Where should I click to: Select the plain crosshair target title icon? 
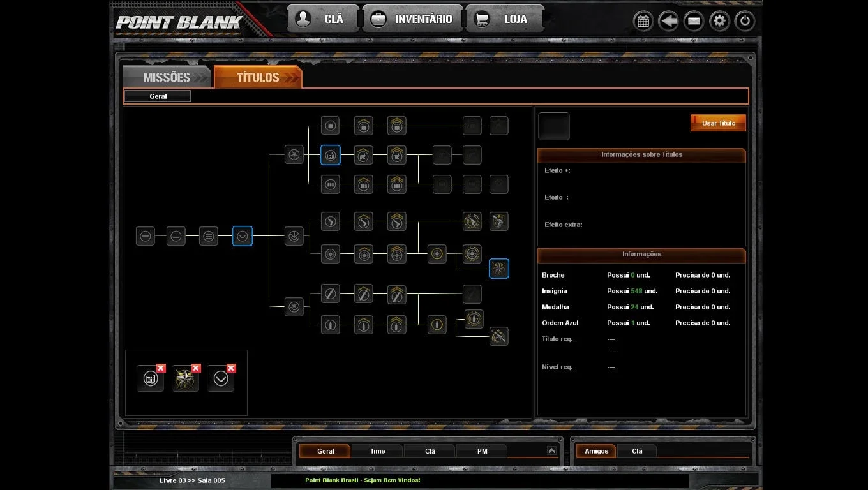[x=330, y=254]
